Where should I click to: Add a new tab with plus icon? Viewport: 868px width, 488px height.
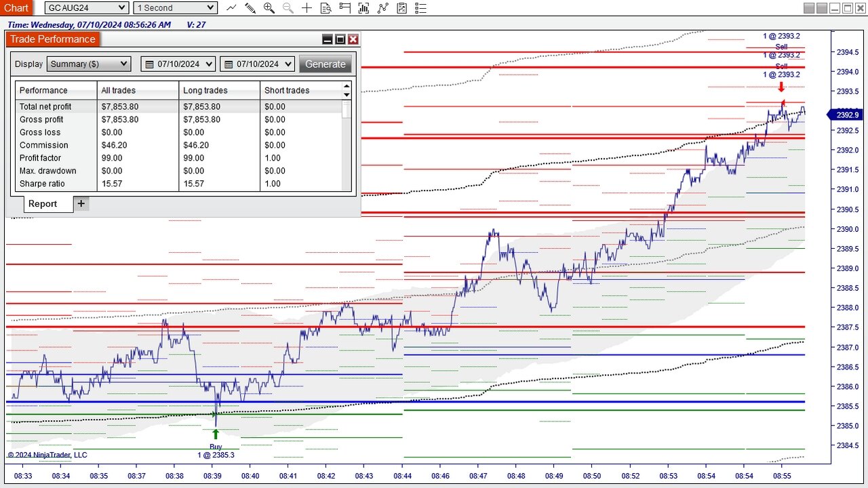click(81, 203)
